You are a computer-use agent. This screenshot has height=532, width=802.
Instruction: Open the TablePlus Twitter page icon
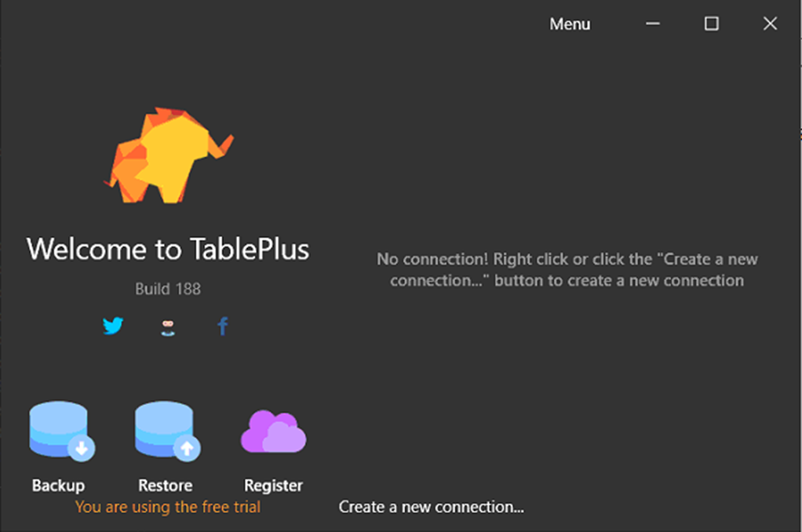(x=113, y=326)
